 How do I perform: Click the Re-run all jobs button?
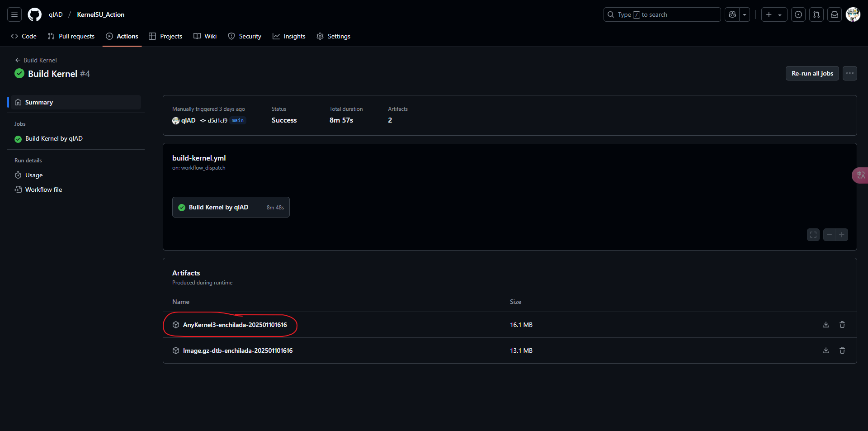[812, 73]
